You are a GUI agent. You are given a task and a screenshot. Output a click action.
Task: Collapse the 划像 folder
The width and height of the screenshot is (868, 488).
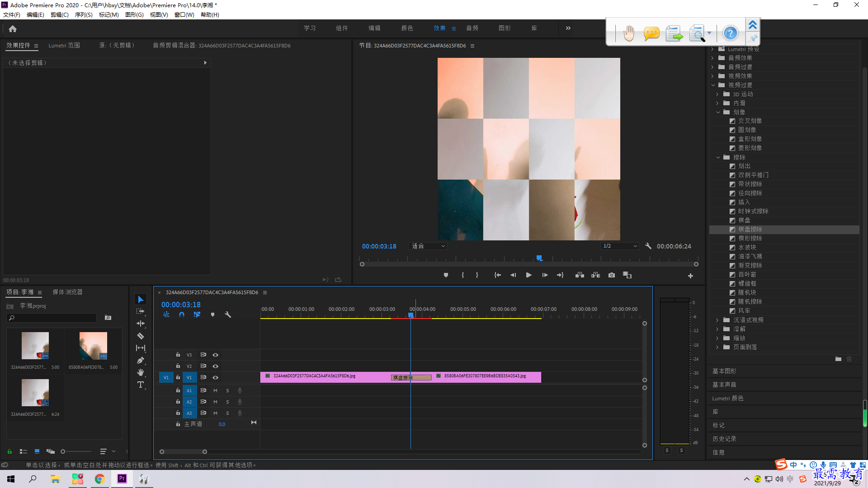pos(718,112)
